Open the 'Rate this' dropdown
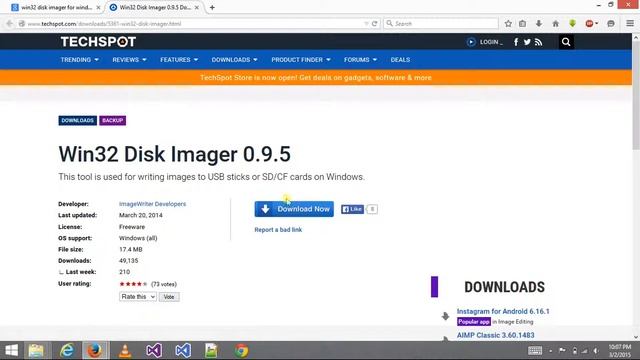Viewport: 640px width, 360px height. [138, 297]
